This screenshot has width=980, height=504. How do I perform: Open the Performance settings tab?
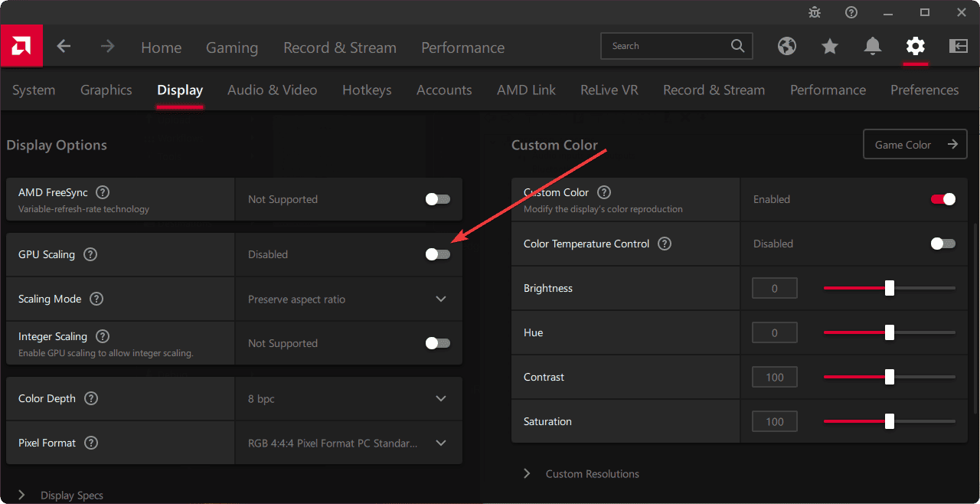click(828, 90)
